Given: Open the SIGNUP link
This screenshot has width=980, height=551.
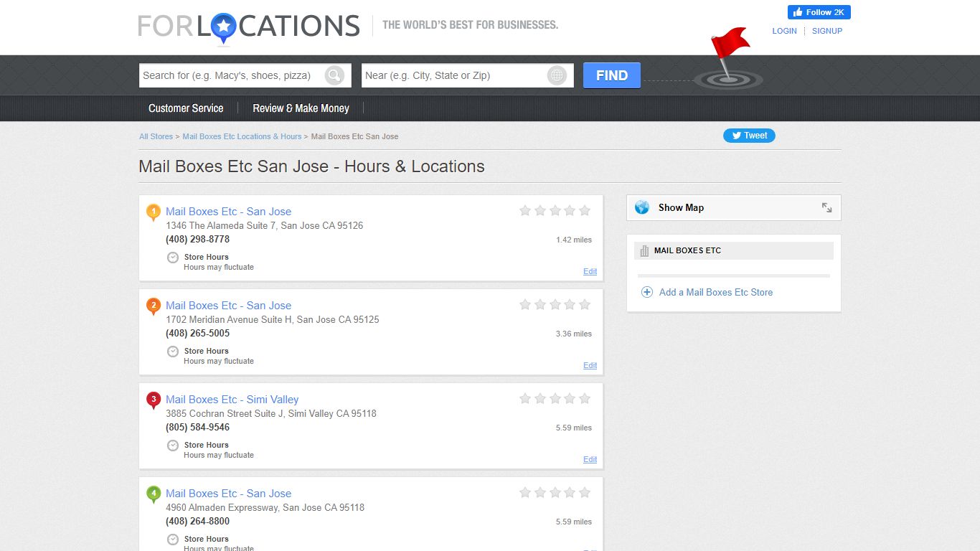Looking at the screenshot, I should pyautogui.click(x=827, y=31).
